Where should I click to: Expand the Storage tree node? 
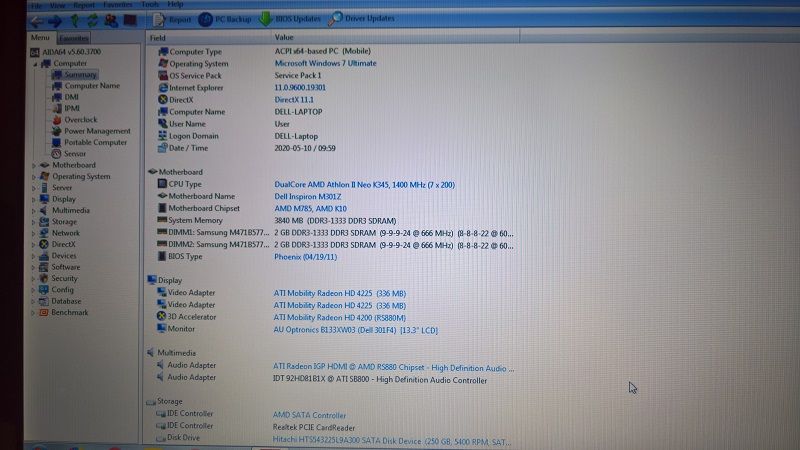pyautogui.click(x=34, y=222)
